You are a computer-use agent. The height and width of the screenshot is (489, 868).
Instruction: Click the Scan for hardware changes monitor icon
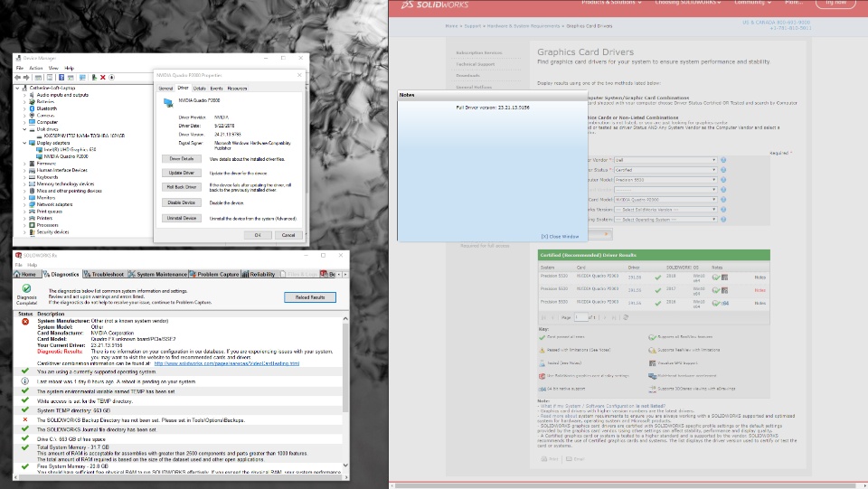pyautogui.click(x=82, y=78)
